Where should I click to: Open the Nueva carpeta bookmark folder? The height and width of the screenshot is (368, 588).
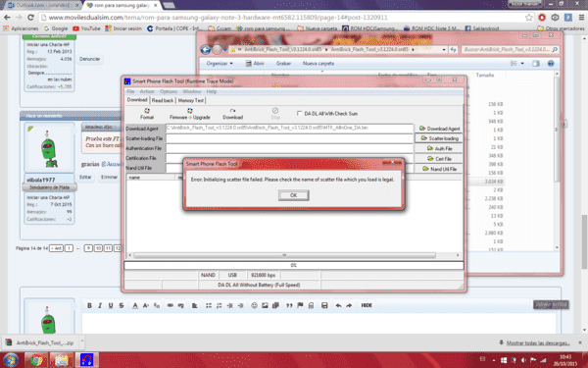pos(317,28)
